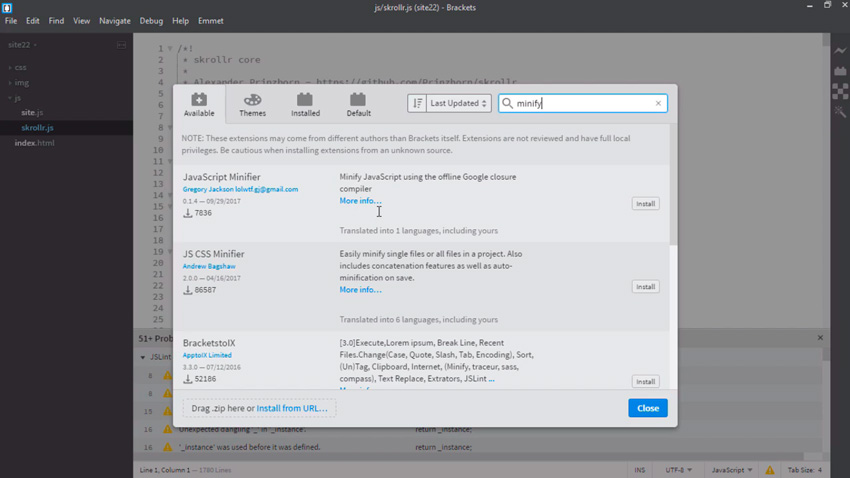
Task: Toggle the sort direction button
Action: [416, 103]
